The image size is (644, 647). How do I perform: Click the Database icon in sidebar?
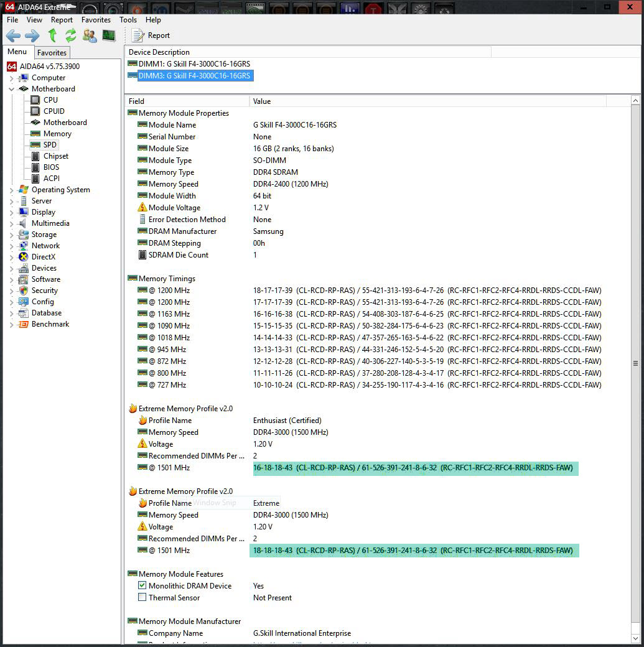click(24, 313)
